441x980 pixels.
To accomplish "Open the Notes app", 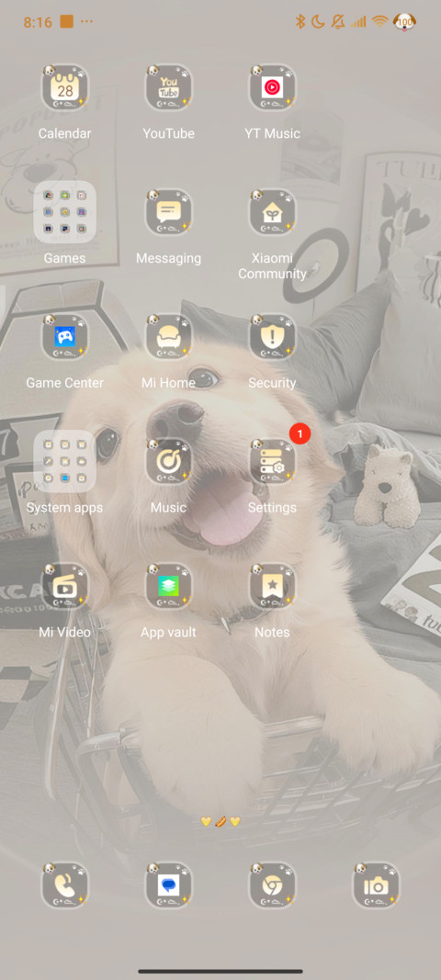I will pyautogui.click(x=272, y=586).
